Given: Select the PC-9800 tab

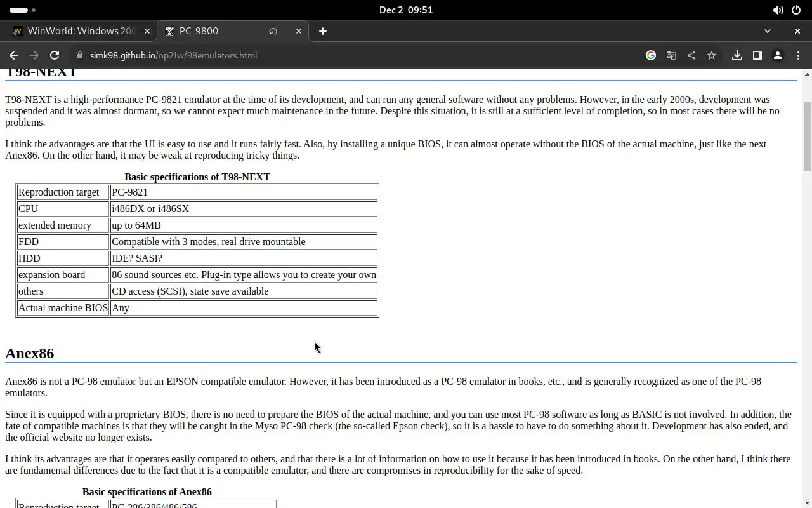Looking at the screenshot, I should (x=232, y=30).
